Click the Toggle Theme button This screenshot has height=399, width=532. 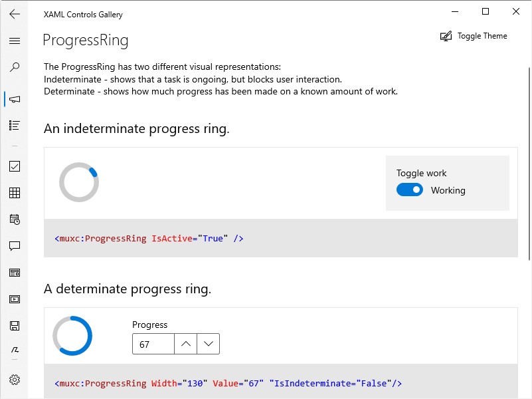(x=474, y=36)
